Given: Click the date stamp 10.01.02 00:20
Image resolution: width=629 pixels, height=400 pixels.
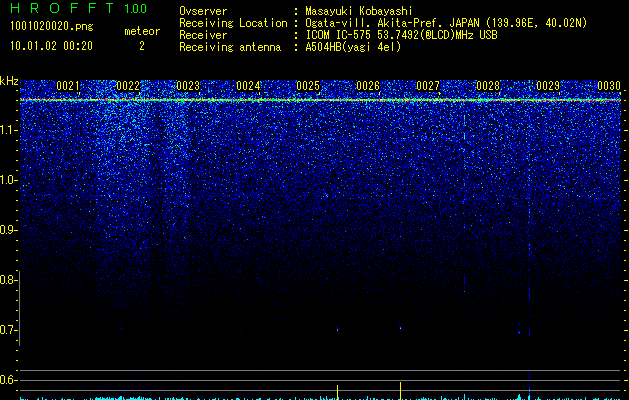Looking at the screenshot, I should tap(51, 46).
